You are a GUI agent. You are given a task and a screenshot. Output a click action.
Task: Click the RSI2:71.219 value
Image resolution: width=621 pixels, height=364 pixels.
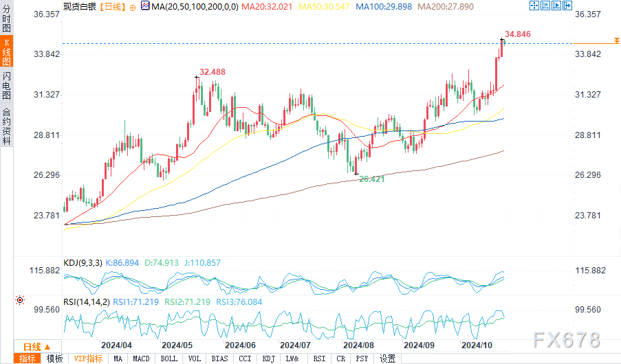point(187,302)
